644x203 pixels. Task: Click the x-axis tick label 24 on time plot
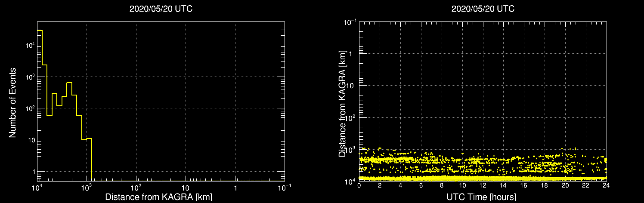pos(606,186)
